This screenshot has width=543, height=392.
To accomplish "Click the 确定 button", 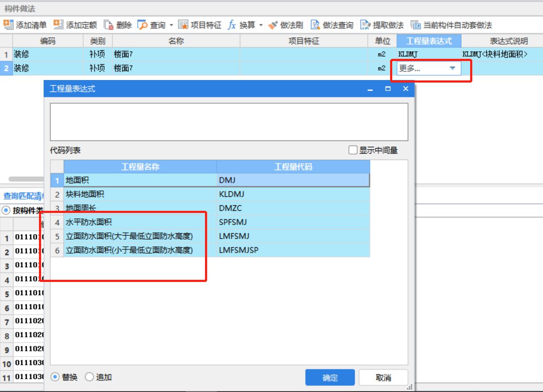I will (x=330, y=378).
